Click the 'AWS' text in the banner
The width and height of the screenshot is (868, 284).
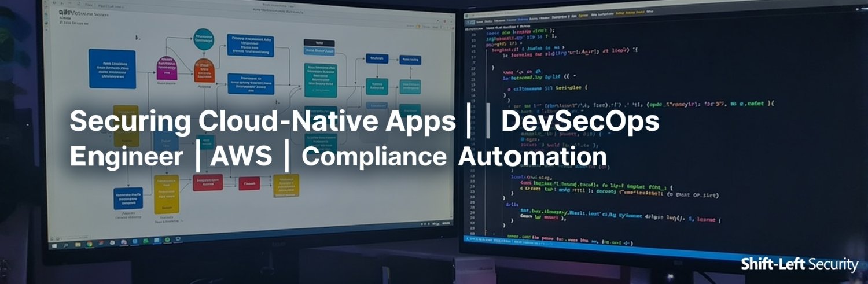[x=241, y=156]
